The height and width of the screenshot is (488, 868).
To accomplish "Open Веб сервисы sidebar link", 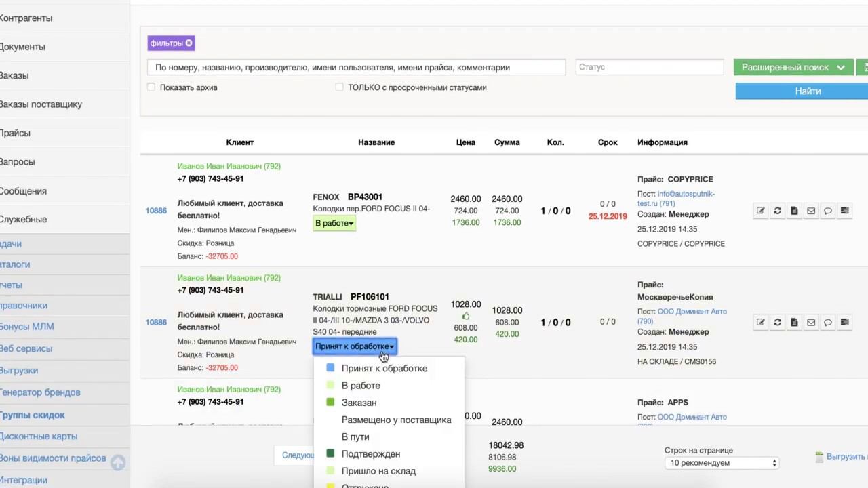I will pos(26,348).
